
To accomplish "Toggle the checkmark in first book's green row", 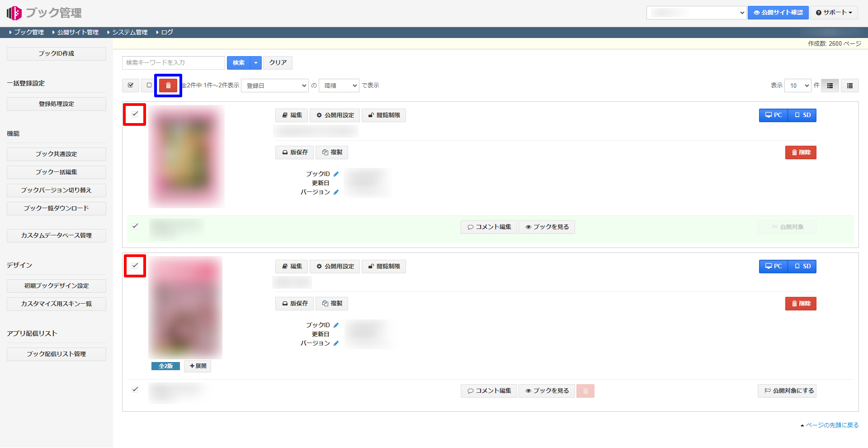I will click(135, 226).
